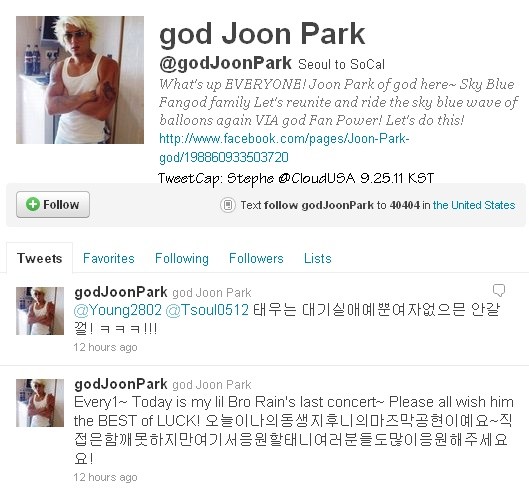Image resolution: width=529 pixels, height=492 pixels.
Task: Open the second tweet's 12 hours ago timestamp
Action: pos(105,477)
